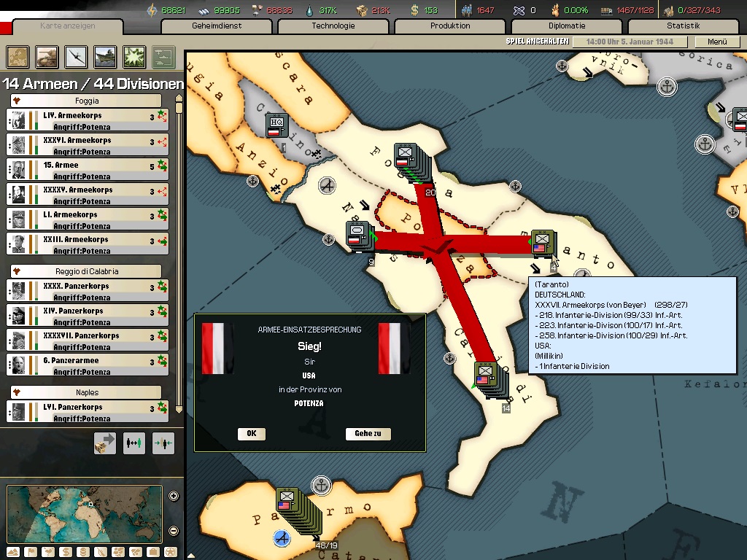The width and height of the screenshot is (747, 560).
Task: Select the warship naval units filter icon
Action: 105,57
